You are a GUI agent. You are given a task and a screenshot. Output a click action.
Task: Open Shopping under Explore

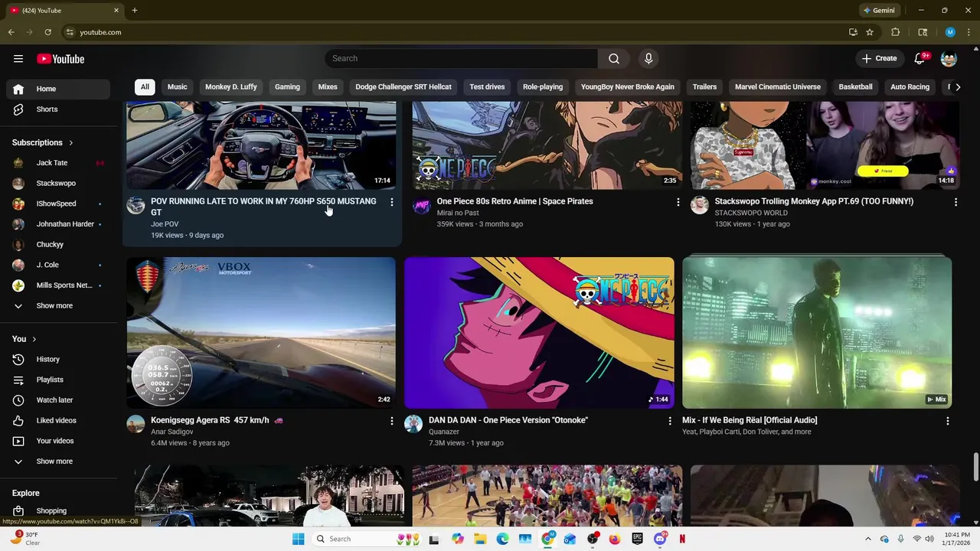pyautogui.click(x=58, y=510)
